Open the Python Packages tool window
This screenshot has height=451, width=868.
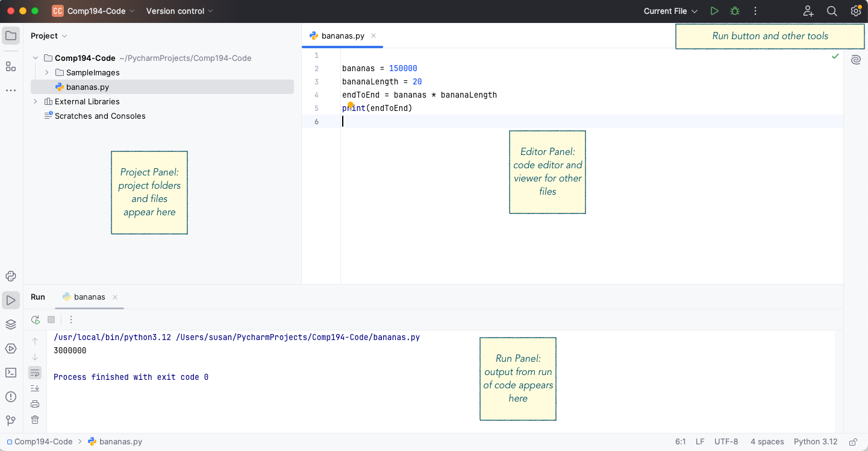(11, 325)
